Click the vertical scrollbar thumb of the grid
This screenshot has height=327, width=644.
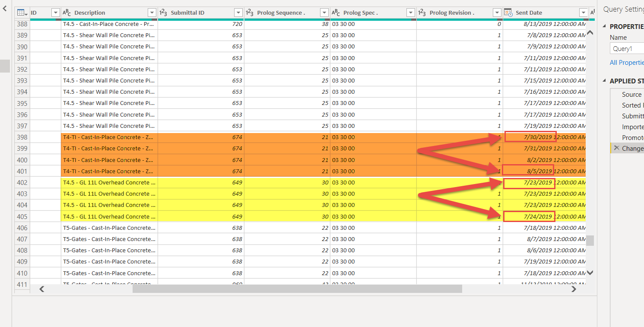click(x=590, y=241)
